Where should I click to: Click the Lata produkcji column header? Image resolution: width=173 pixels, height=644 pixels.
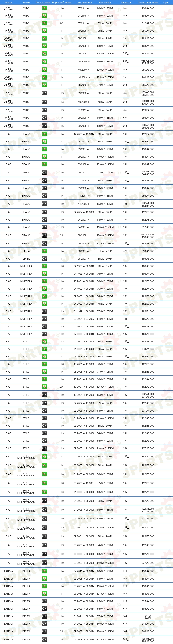[84, 2]
